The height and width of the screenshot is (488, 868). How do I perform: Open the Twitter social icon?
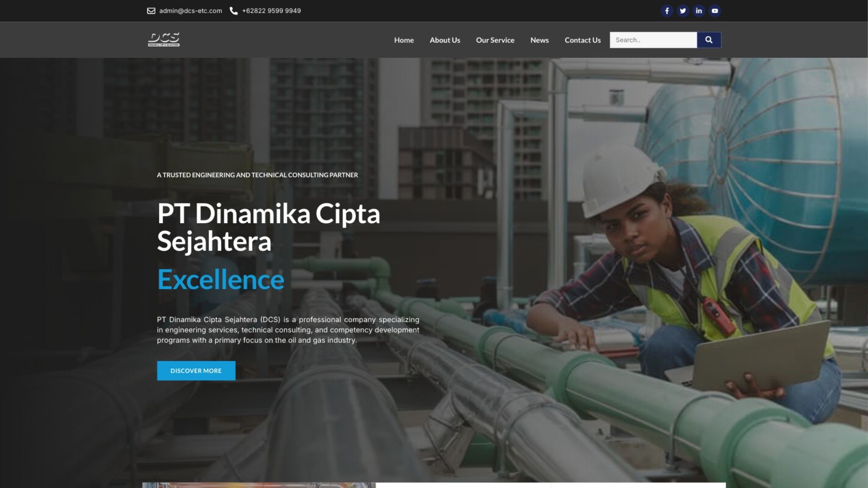pos(683,11)
